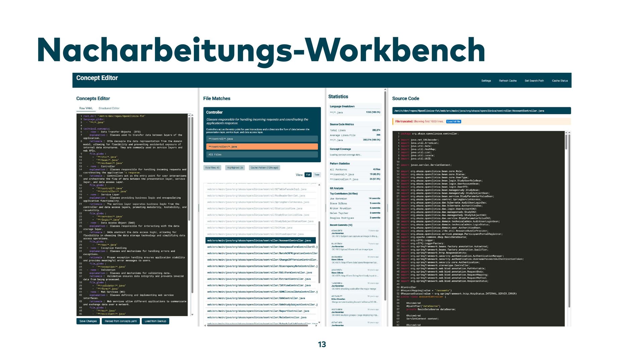
Task: Select the **/control/*.java pattern
Action: 262,139
